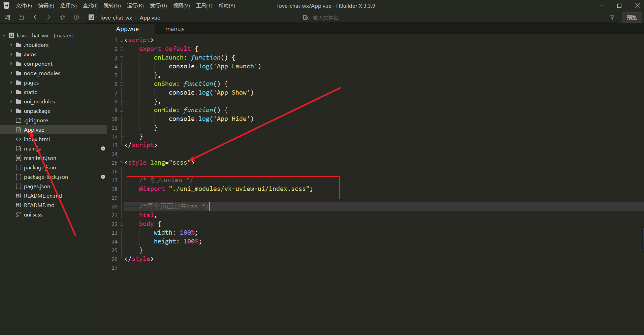The width and height of the screenshot is (644, 335).
Task: Open the 查找(I) menu
Action: click(x=90, y=6)
